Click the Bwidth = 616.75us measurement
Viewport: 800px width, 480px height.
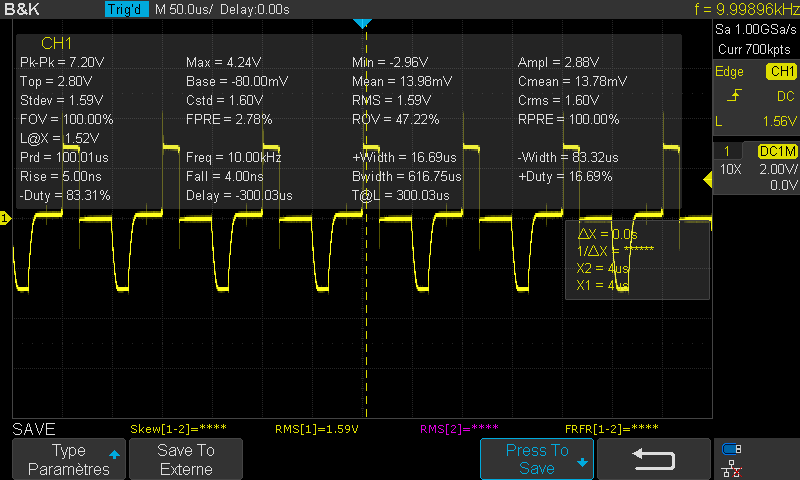(x=407, y=176)
